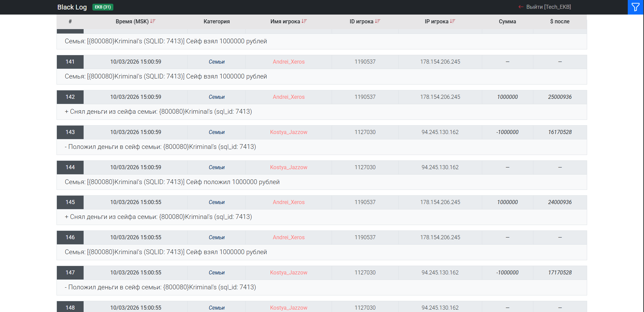This screenshot has width=644, height=312.
Task: Select row number 143
Action: [70, 132]
